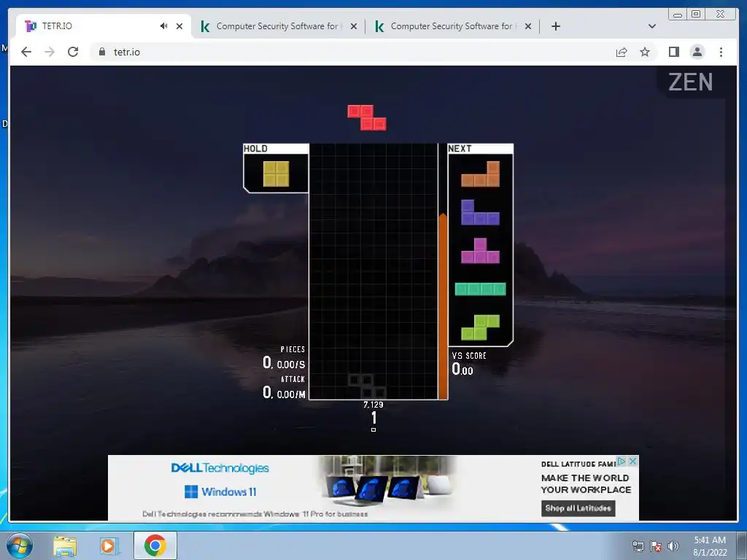Select the orange L piece in NEXT
The height and width of the screenshot is (560, 747).
point(480,174)
